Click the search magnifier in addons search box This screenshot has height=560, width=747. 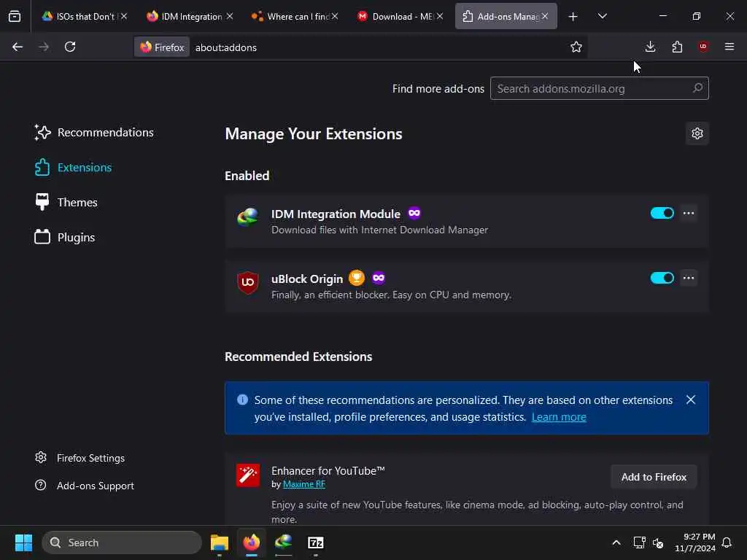coord(697,88)
